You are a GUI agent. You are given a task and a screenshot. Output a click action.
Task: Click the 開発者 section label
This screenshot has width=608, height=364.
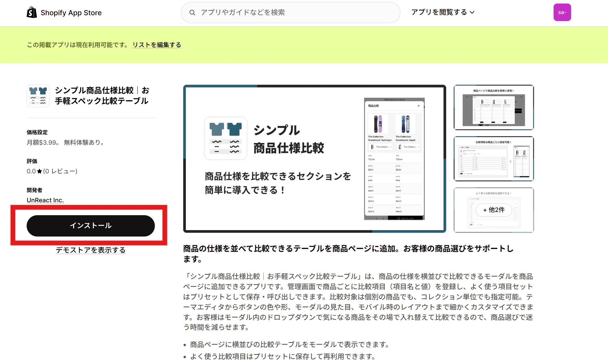click(35, 190)
